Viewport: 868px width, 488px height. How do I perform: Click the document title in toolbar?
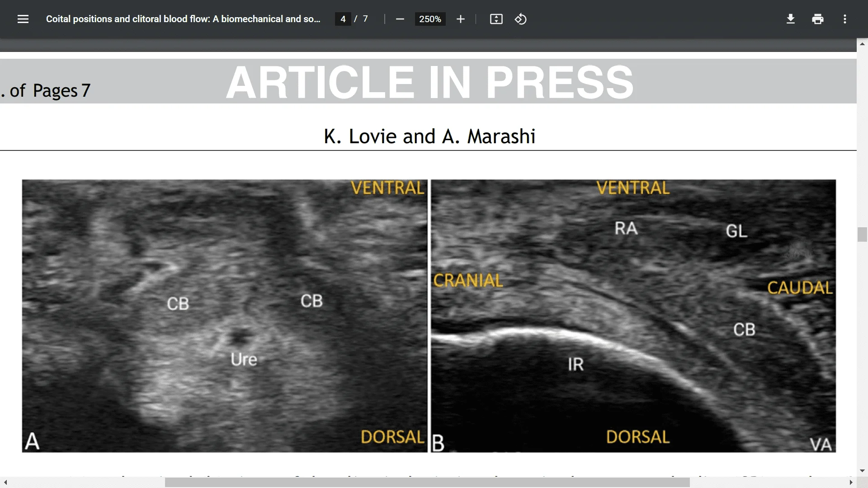coord(183,19)
